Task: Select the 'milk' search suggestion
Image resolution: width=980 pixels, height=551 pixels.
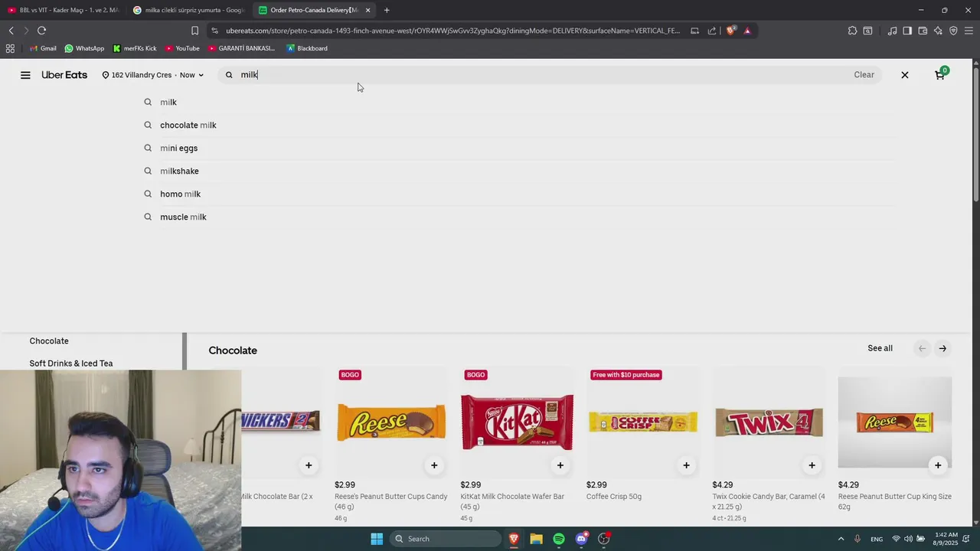Action: click(x=168, y=102)
